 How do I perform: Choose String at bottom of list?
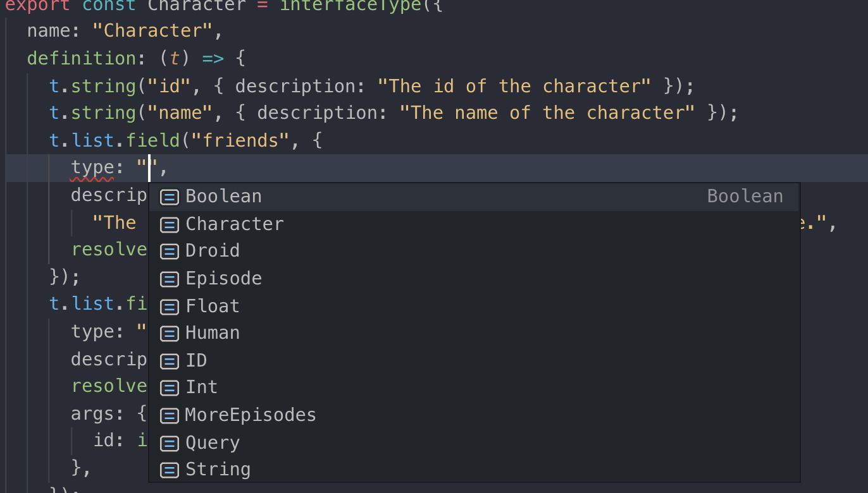(x=218, y=470)
